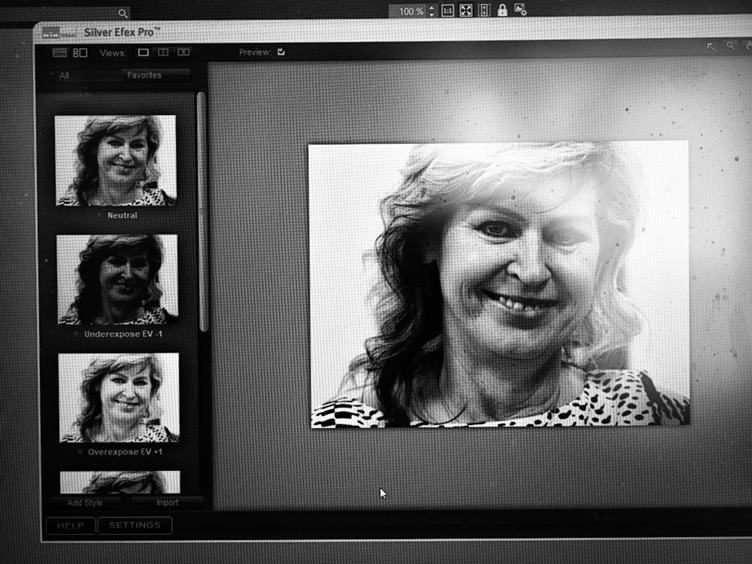
Task: Click the second panel layout icon
Action: click(79, 52)
